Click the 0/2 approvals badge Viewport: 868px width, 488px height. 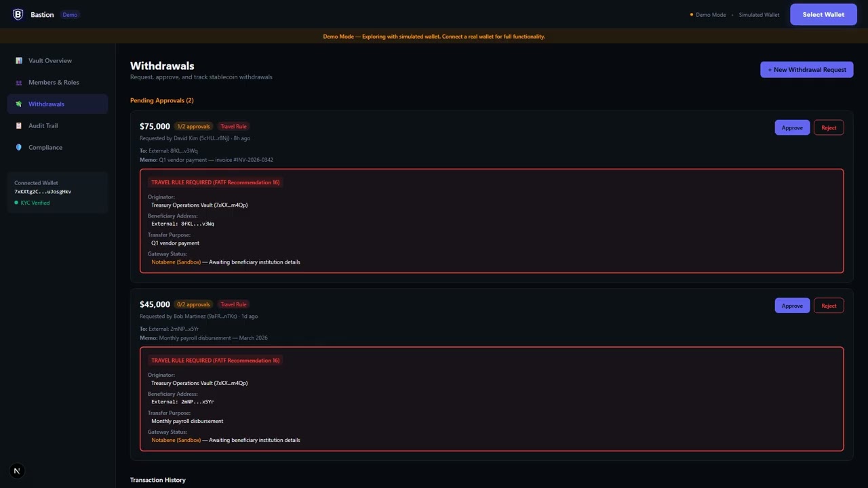pos(193,304)
